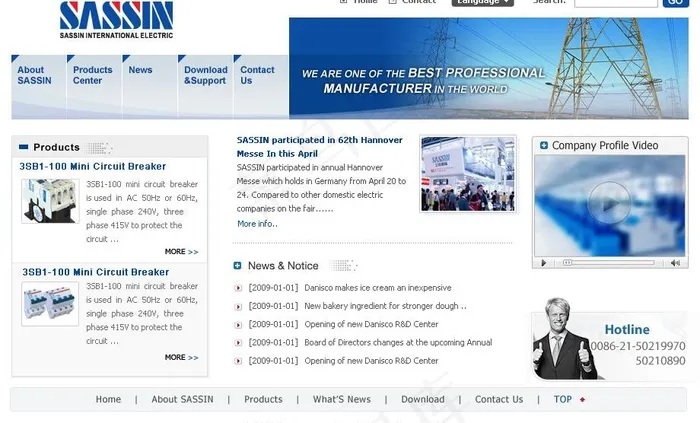The width and height of the screenshot is (700, 423).
Task: Click the video progress slider handle
Action: click(567, 263)
